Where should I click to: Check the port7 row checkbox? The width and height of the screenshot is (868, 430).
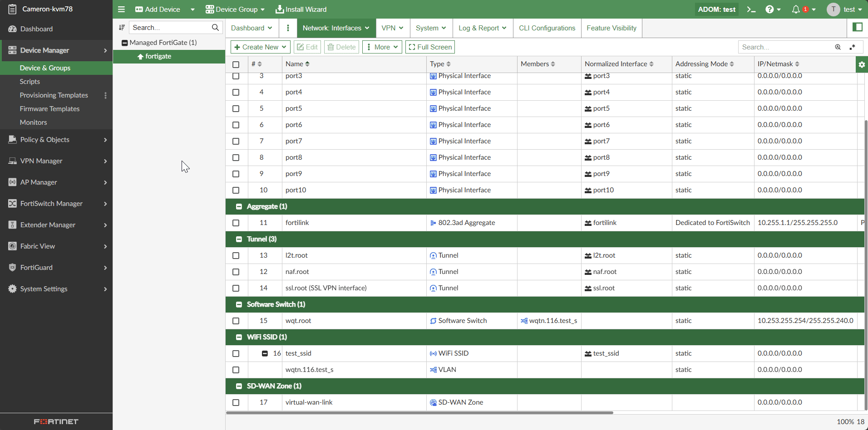[236, 141]
